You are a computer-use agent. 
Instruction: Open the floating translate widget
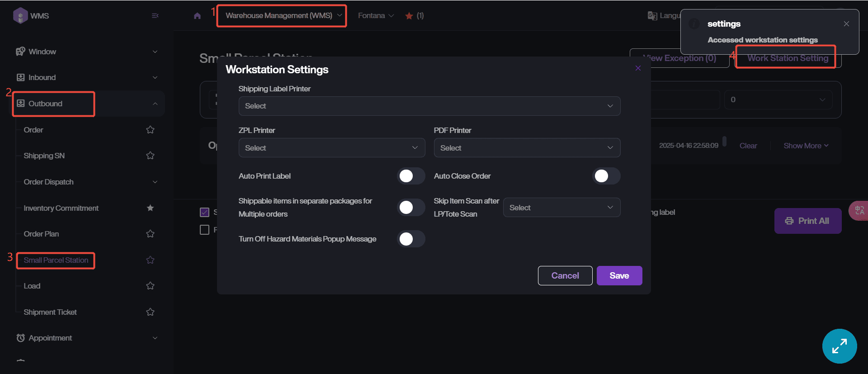(x=859, y=210)
